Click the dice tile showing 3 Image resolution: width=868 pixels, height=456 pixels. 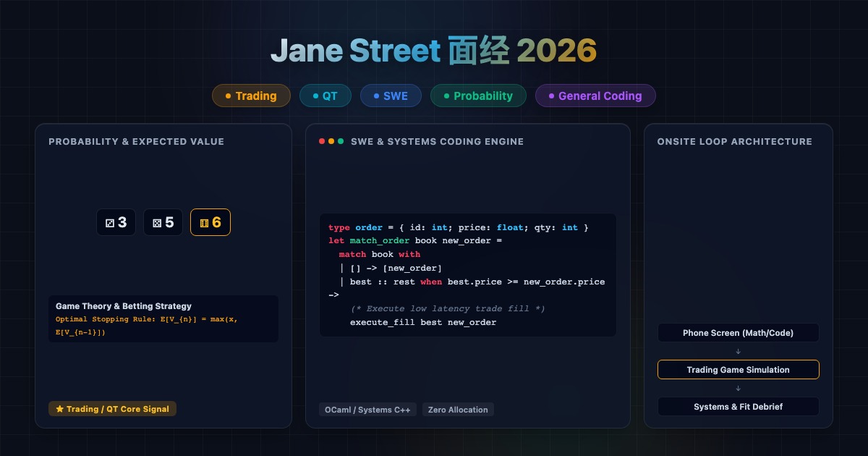[116, 222]
